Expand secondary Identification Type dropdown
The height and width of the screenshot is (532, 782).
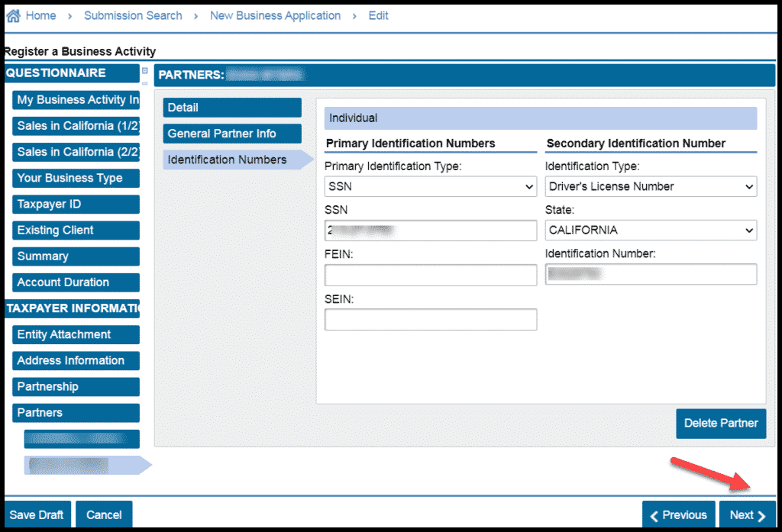pyautogui.click(x=651, y=186)
